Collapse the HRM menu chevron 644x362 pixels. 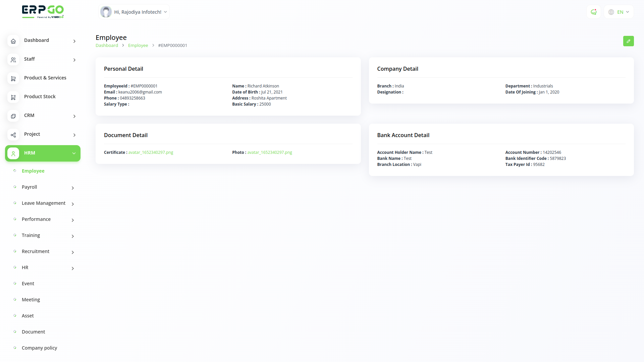click(x=74, y=154)
